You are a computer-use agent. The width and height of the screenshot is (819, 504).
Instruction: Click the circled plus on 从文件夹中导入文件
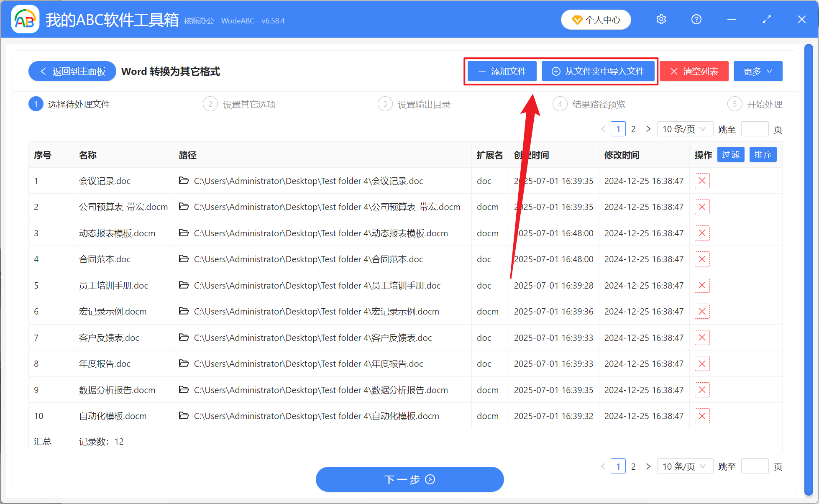pyautogui.click(x=556, y=71)
